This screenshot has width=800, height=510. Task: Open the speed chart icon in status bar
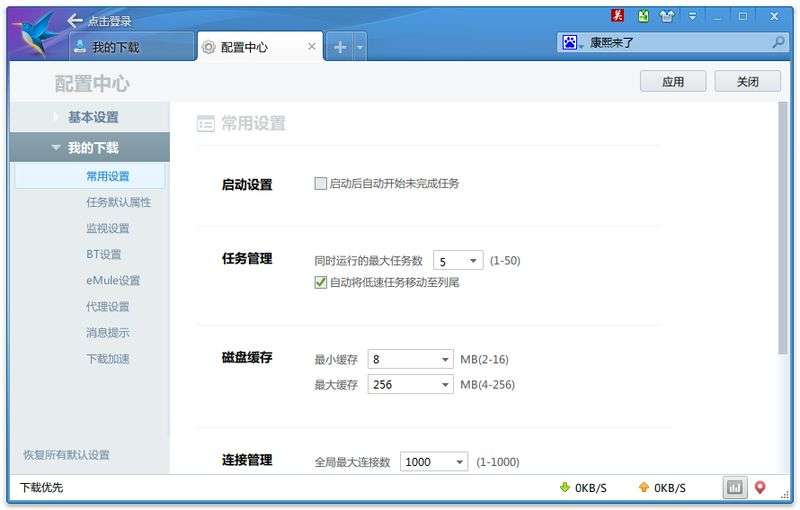tap(735, 488)
